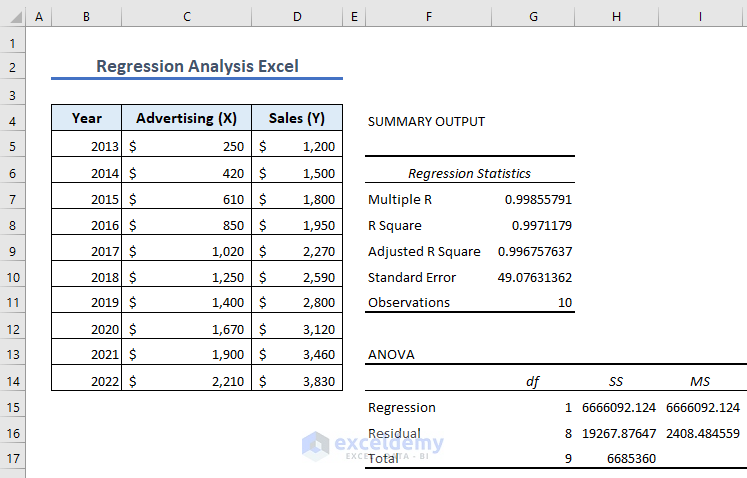The image size is (747, 478).
Task: Click the select-all corner triangle icon
Action: [12, 18]
